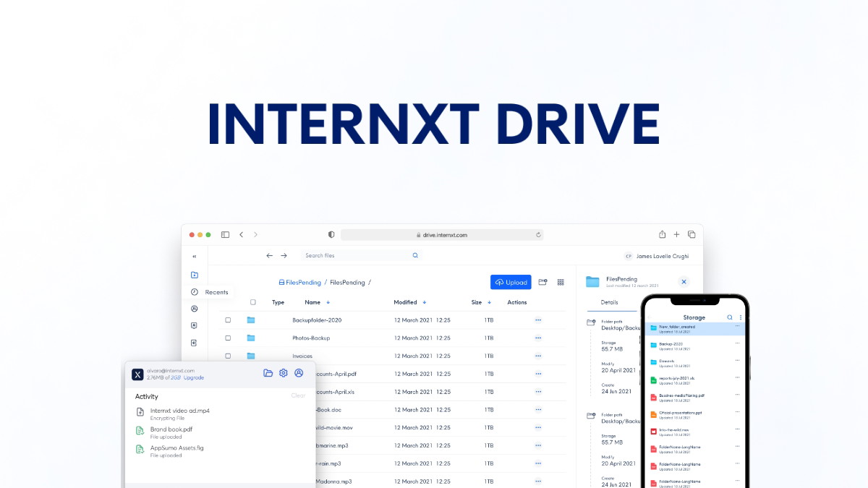Click the account circle icon in the sidebar

[x=194, y=309]
